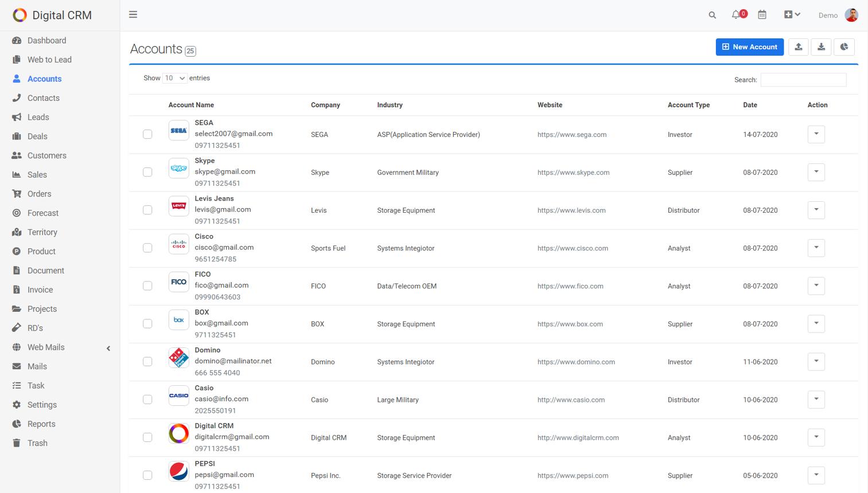Open the action dropdown for FICO row
Screen dimensions: 868x493
click(x=816, y=285)
